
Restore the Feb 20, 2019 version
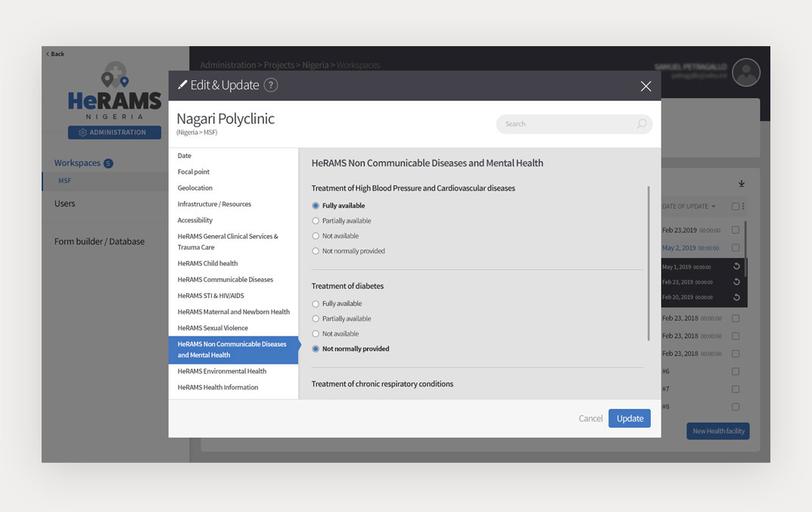736,297
